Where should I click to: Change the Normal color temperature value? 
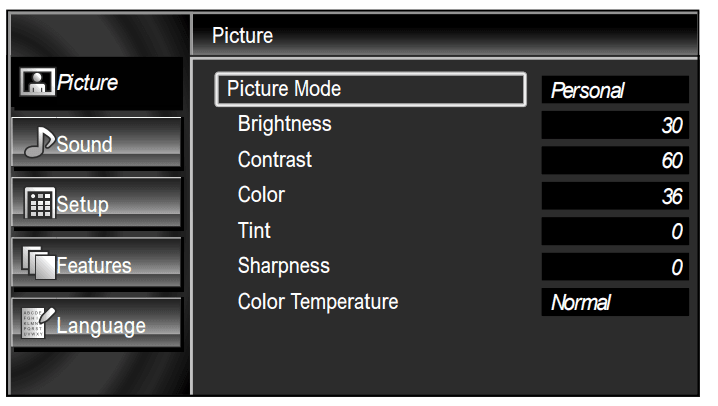(614, 302)
